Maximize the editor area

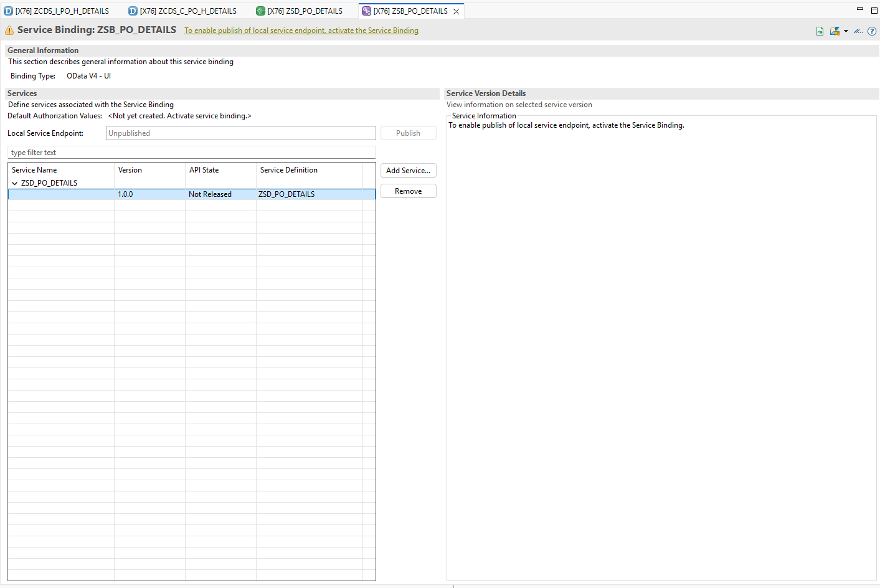[874, 10]
